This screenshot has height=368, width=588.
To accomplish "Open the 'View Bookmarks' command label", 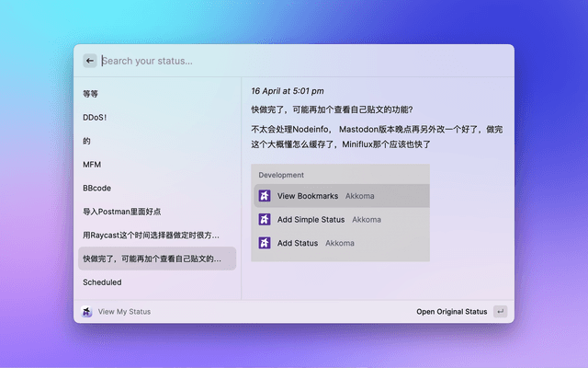I will pyautogui.click(x=308, y=196).
